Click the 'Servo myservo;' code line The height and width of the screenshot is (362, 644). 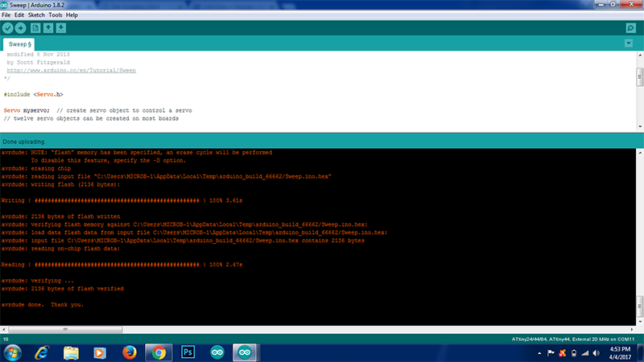tap(97, 110)
